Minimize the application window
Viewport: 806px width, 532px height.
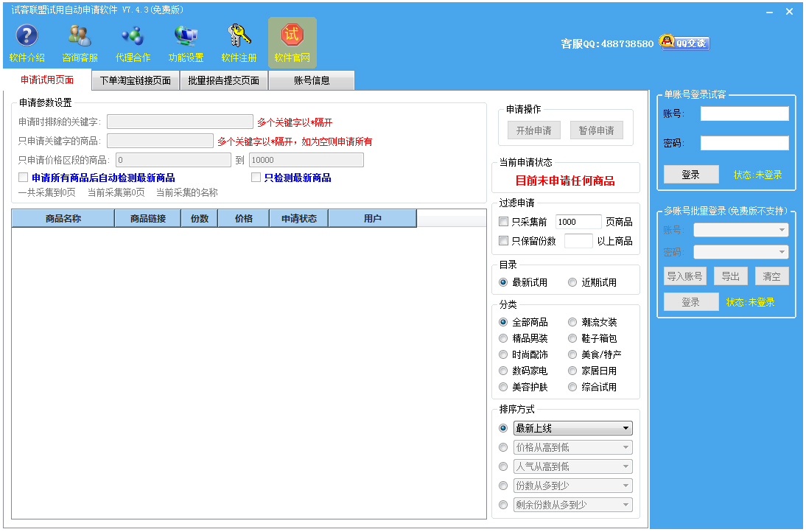click(769, 12)
